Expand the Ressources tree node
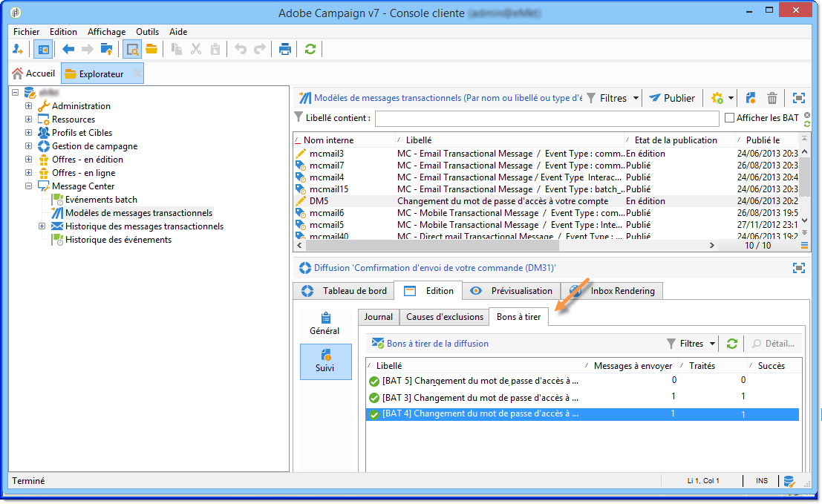The width and height of the screenshot is (822, 504). pos(29,119)
